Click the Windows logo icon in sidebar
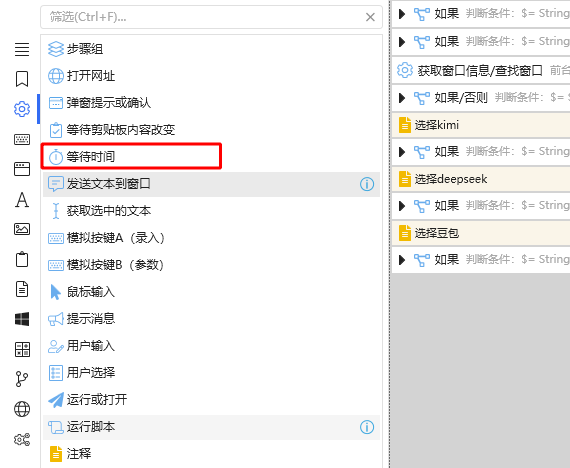 (x=22, y=319)
